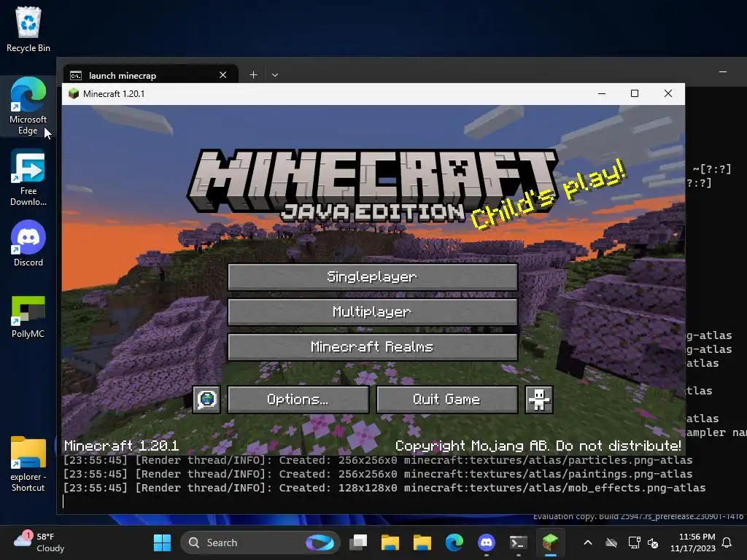Click terminal log line mentioning particles.png-atlas

pos(378,460)
